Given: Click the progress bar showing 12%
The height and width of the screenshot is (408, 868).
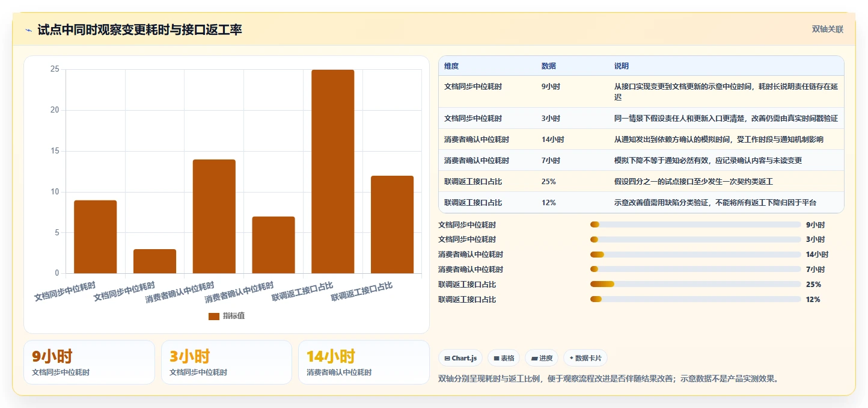Looking at the screenshot, I should pos(695,299).
